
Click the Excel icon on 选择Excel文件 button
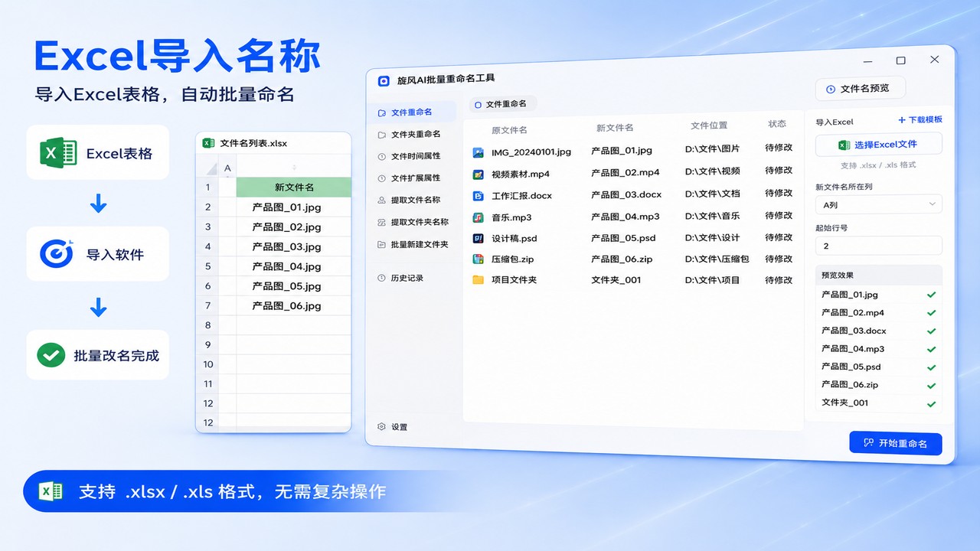pos(844,145)
